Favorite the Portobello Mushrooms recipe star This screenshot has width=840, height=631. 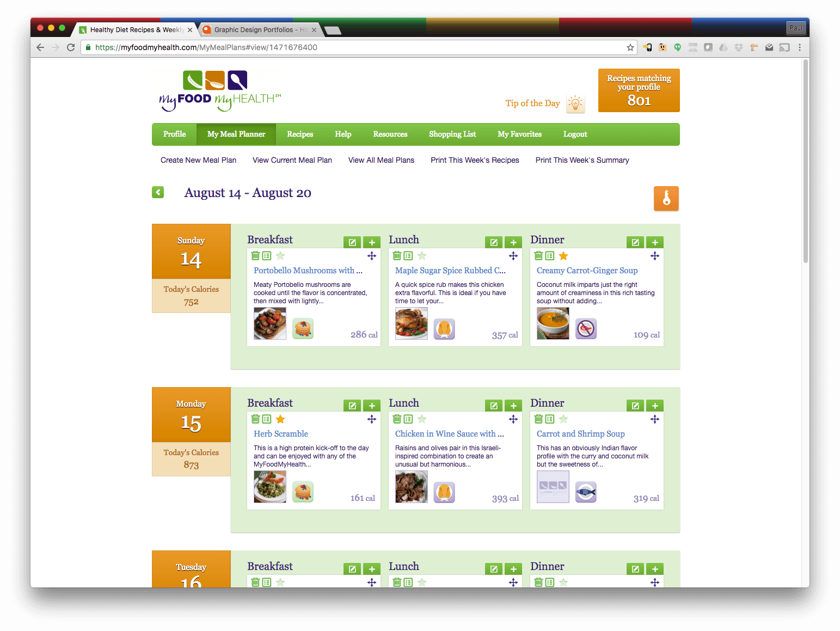point(280,255)
